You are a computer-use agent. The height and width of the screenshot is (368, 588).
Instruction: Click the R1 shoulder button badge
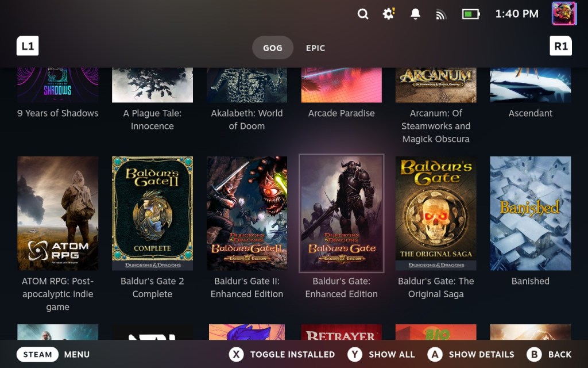560,46
